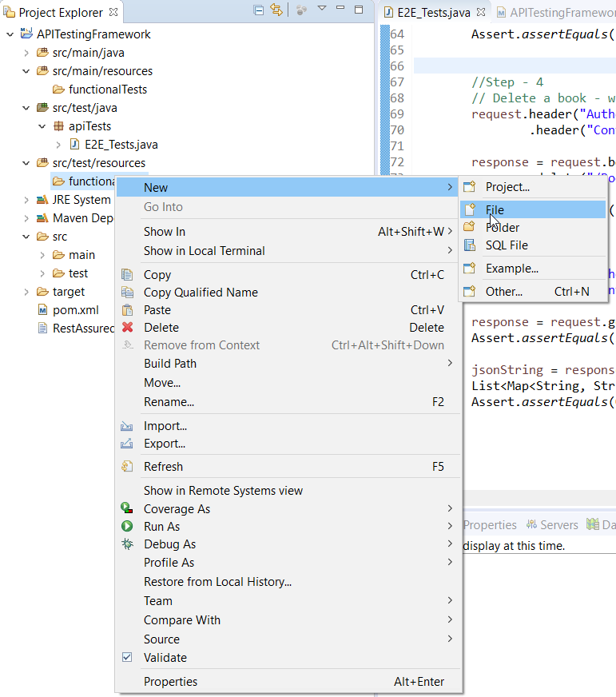Image resolution: width=616 pixels, height=697 pixels.
Task: Collapse the APITestingFramework project node
Action: (10, 34)
